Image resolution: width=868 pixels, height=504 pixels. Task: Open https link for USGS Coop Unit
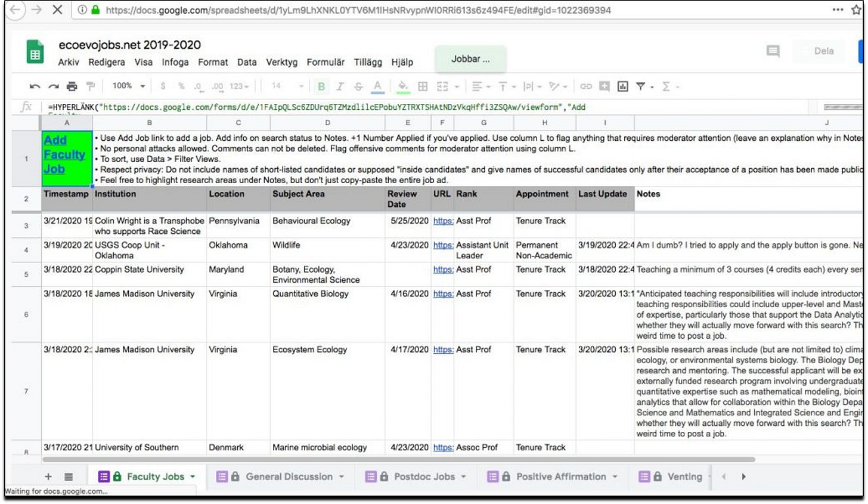443,245
